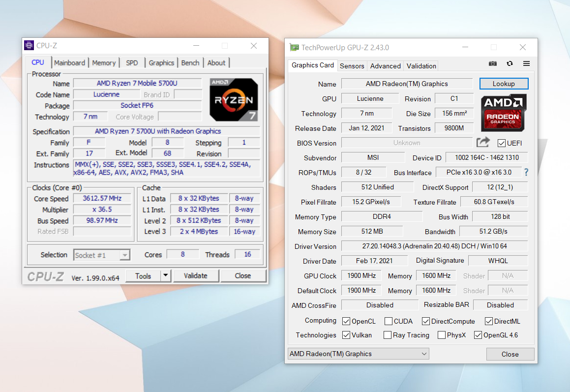
Task: Click the Multiplier value x 36.5
Action: (x=102, y=210)
